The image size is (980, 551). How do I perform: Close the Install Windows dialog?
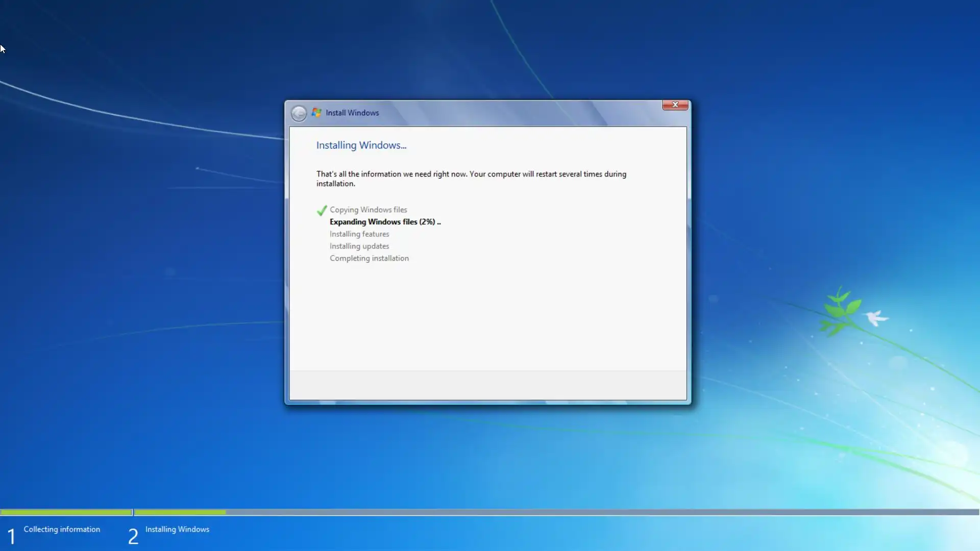tap(675, 105)
